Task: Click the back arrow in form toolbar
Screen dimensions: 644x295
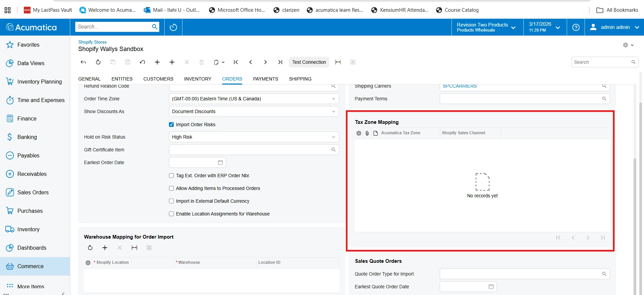Action: [x=83, y=62]
